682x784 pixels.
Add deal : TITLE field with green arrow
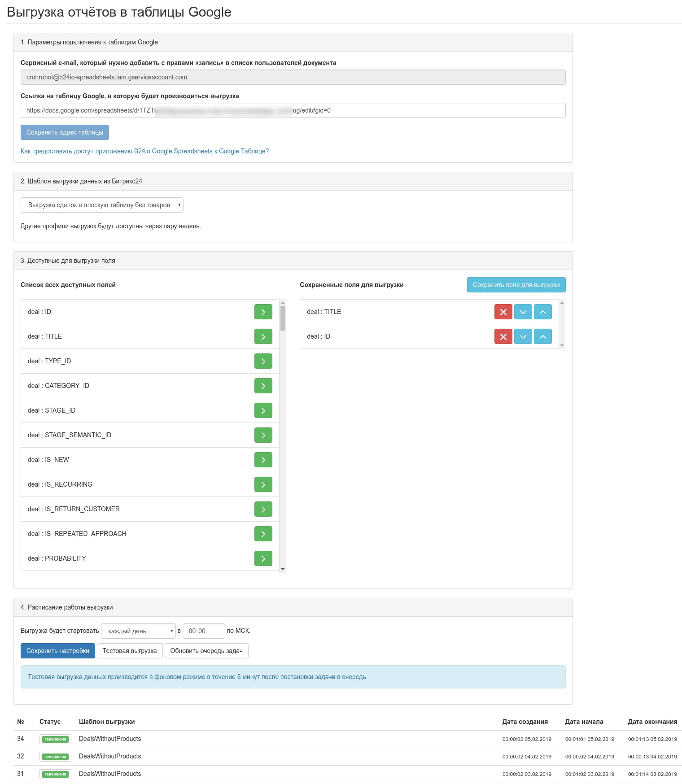pyautogui.click(x=263, y=336)
